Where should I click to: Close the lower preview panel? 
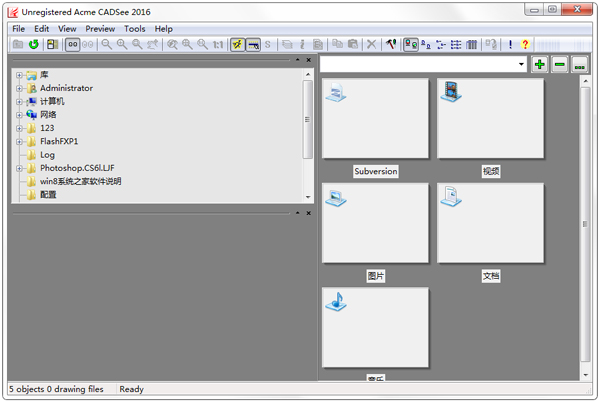point(308,213)
